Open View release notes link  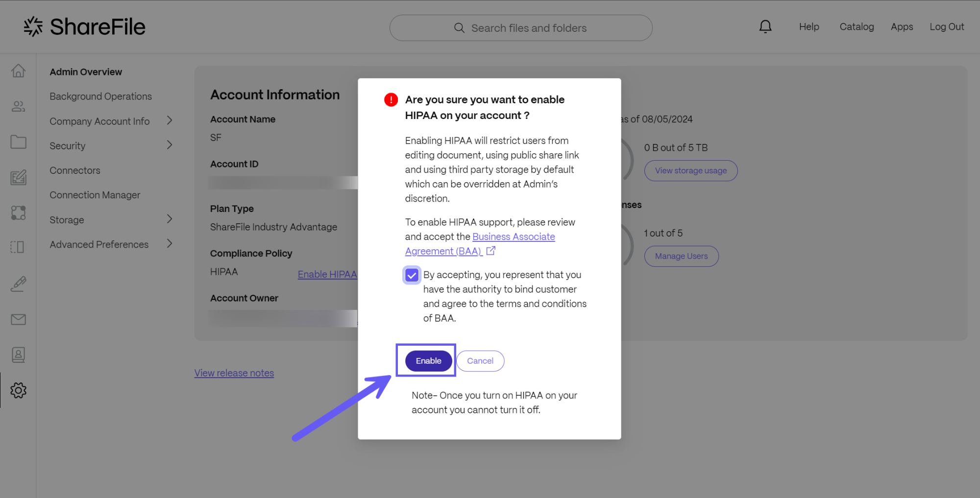pos(234,373)
